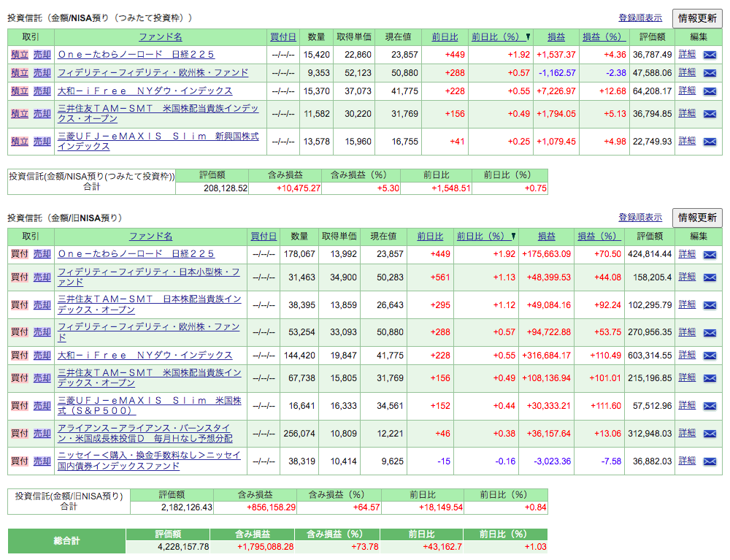The width and height of the screenshot is (730, 560).
Task: Click 売却 in ニッセイ国内債券インデックスファンド row
Action: click(x=42, y=461)
